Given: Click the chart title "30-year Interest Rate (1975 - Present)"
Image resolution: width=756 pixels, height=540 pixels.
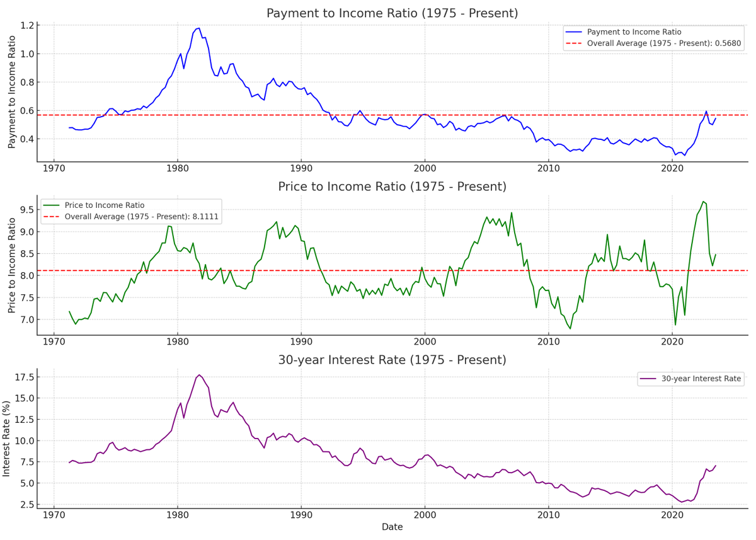Looking at the screenshot, I should 392,360.
